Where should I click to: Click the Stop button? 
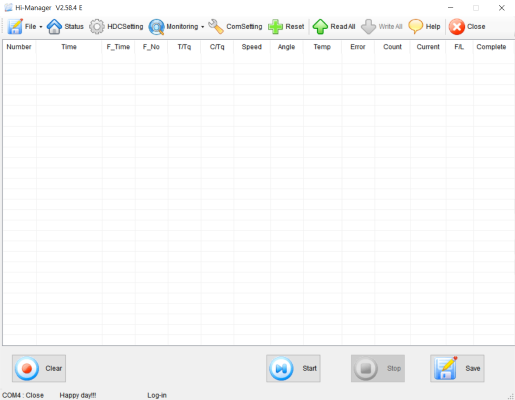378,368
